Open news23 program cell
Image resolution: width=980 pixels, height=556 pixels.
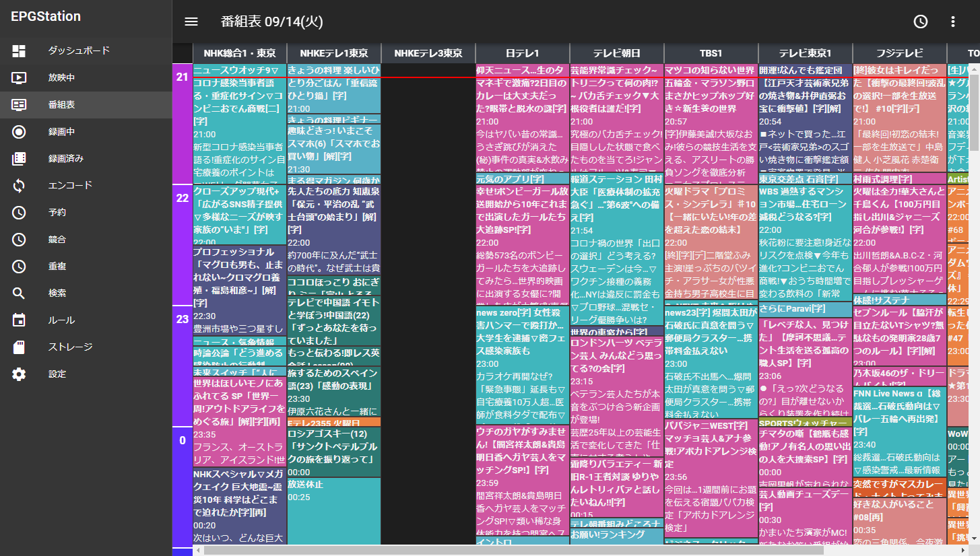click(711, 363)
